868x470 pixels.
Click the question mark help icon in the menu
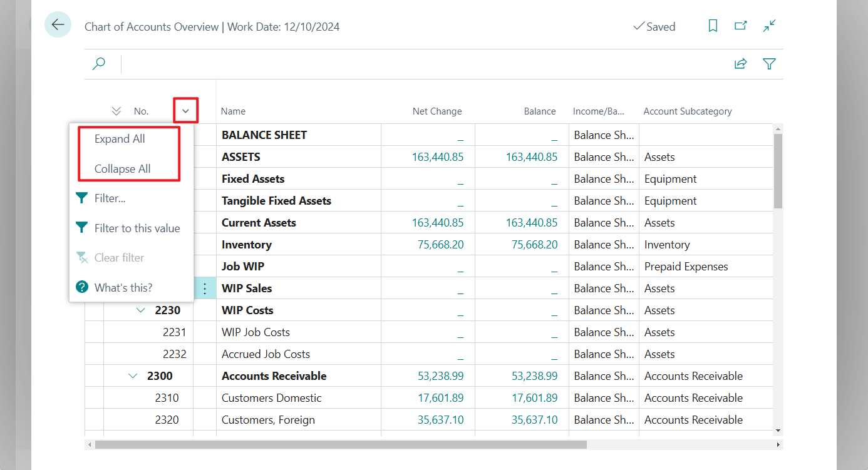[x=82, y=287]
